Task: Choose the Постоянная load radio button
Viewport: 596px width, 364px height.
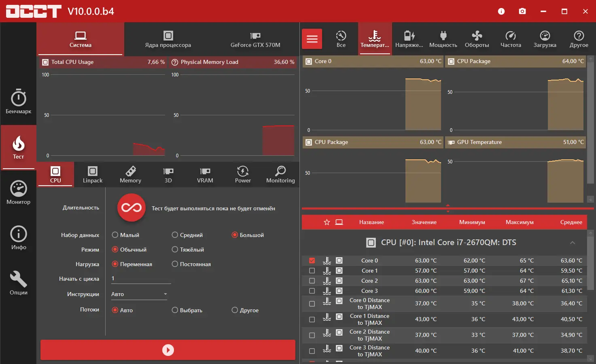Action: pos(191,264)
